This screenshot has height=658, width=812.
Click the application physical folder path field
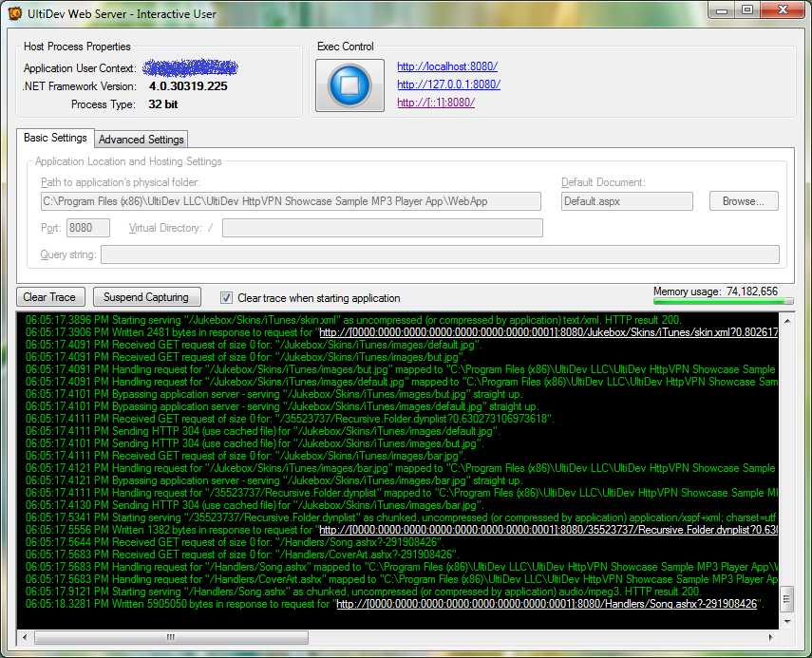[291, 201]
